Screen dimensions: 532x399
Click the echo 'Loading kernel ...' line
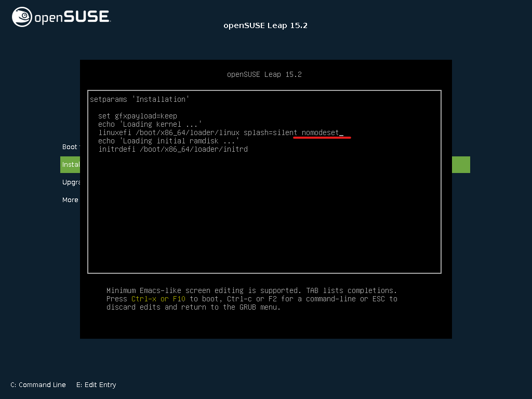[x=150, y=124]
